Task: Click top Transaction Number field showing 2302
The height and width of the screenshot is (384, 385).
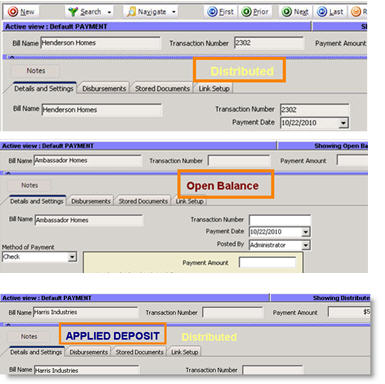Action: point(269,43)
